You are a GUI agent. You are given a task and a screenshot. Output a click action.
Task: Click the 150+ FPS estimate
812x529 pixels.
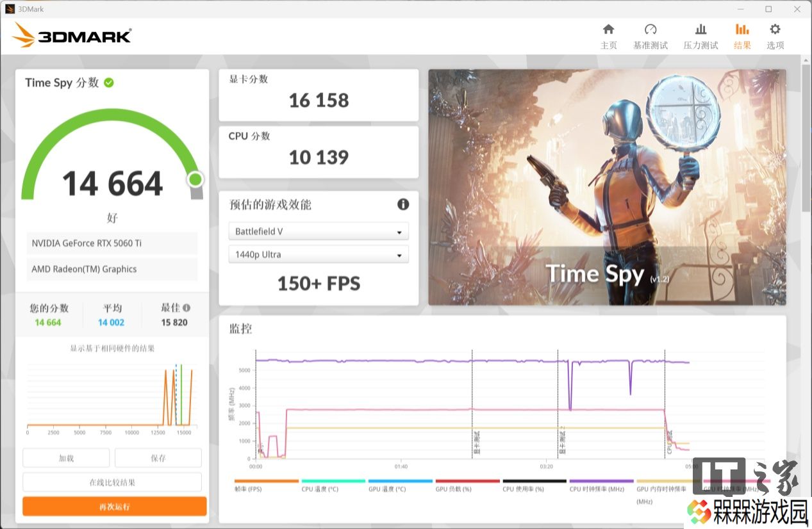point(319,283)
